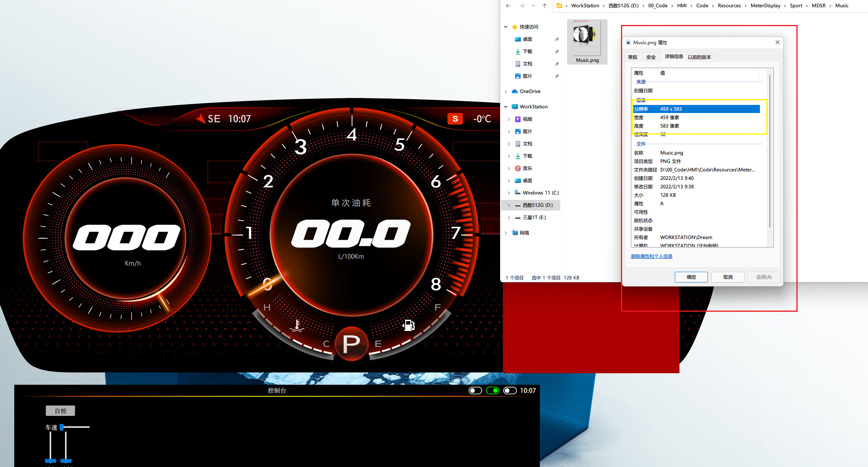Click the red S sport mode badge

click(x=455, y=119)
